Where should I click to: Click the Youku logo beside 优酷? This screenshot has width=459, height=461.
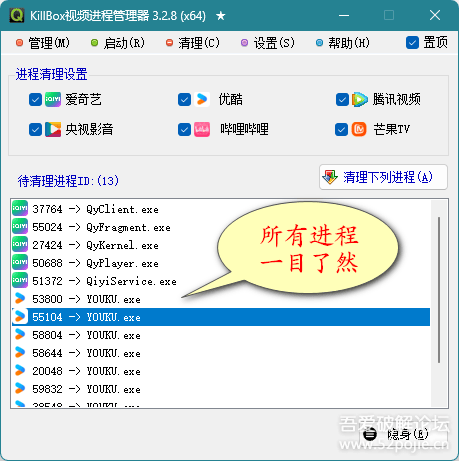pyautogui.click(x=202, y=99)
